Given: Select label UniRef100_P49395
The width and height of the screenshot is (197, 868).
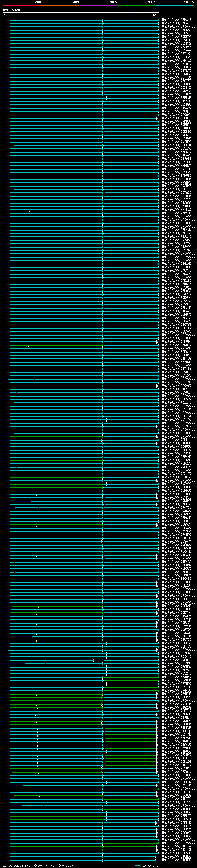Looking at the screenshot, I should (x=177, y=616).
